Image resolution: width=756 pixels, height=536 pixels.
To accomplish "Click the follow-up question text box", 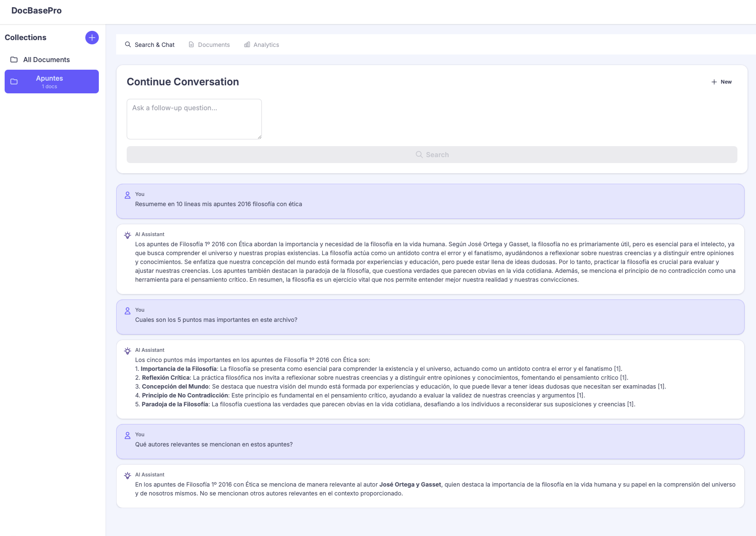I will coord(194,119).
